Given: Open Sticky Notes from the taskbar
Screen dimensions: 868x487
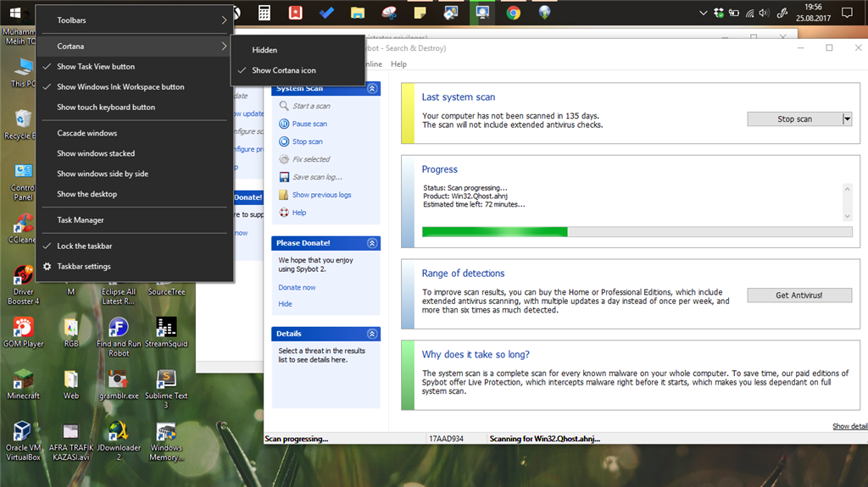Looking at the screenshot, I should [x=420, y=13].
